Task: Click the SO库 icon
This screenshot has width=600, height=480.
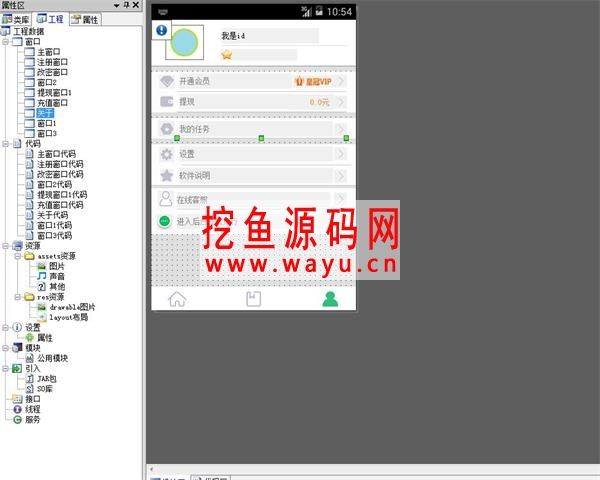Action: click(29, 389)
